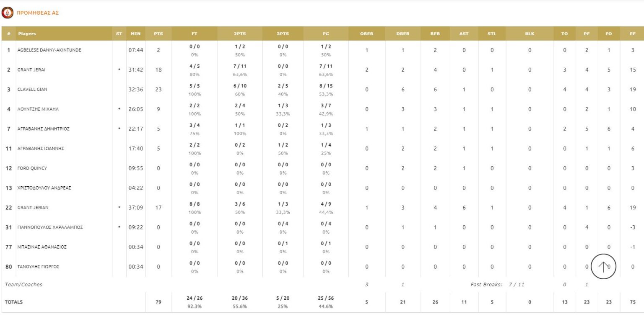Open CLAVELL GIAN player link
Viewport: 644px width, 319px height.
pos(32,90)
